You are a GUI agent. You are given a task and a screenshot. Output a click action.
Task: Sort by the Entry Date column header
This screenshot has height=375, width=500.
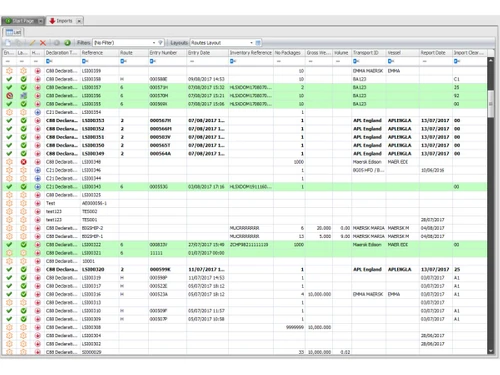click(207, 53)
